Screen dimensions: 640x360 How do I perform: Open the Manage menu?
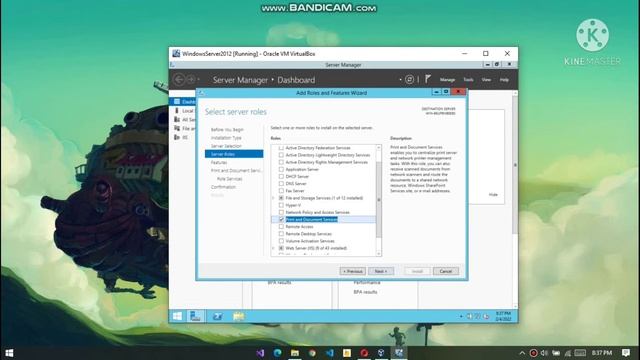[x=447, y=80]
